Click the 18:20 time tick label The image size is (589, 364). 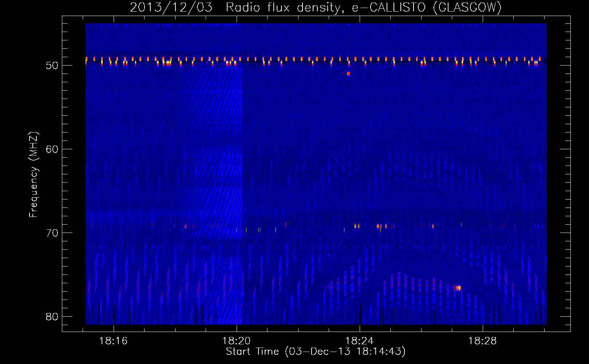point(237,341)
